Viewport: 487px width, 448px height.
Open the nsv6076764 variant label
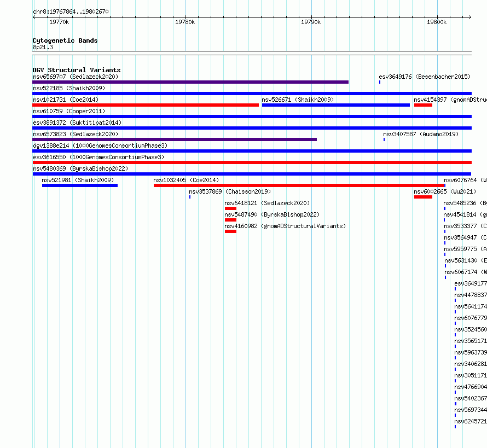click(x=465, y=180)
